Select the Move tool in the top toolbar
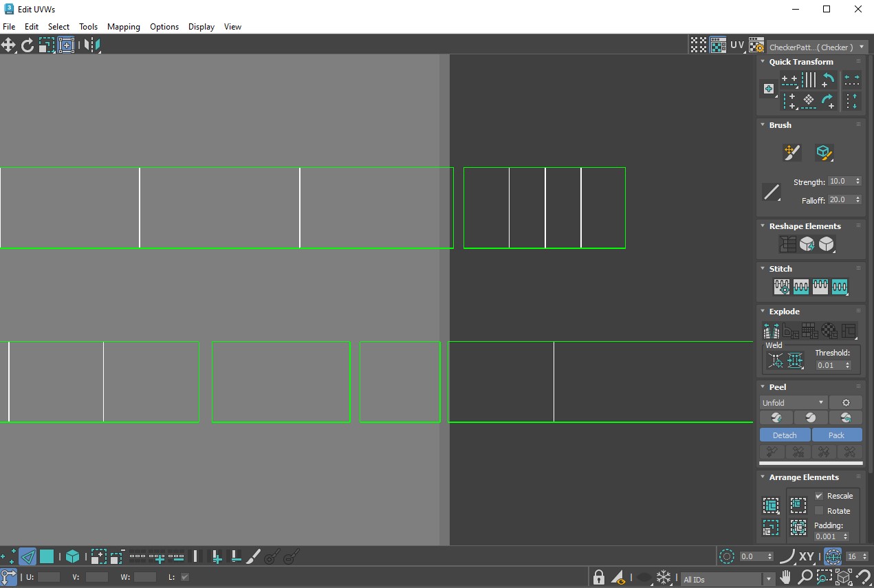Image resolution: width=874 pixels, height=588 pixels. pyautogui.click(x=9, y=45)
